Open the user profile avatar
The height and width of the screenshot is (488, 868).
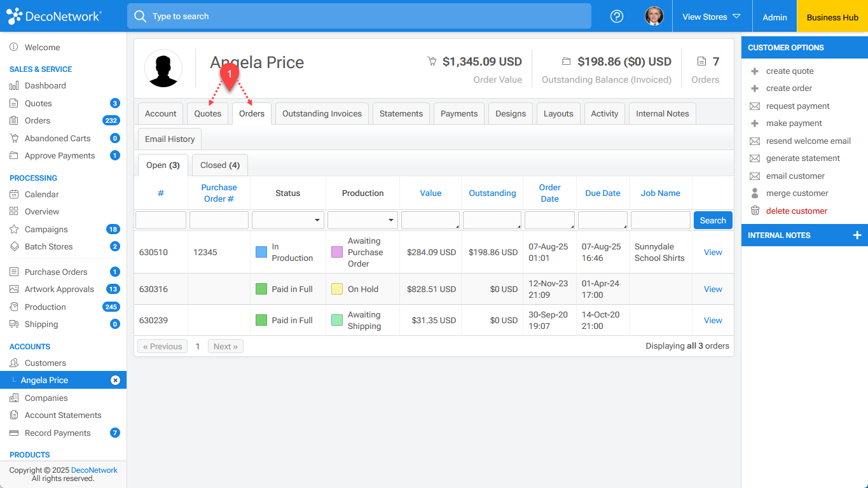click(x=654, y=17)
